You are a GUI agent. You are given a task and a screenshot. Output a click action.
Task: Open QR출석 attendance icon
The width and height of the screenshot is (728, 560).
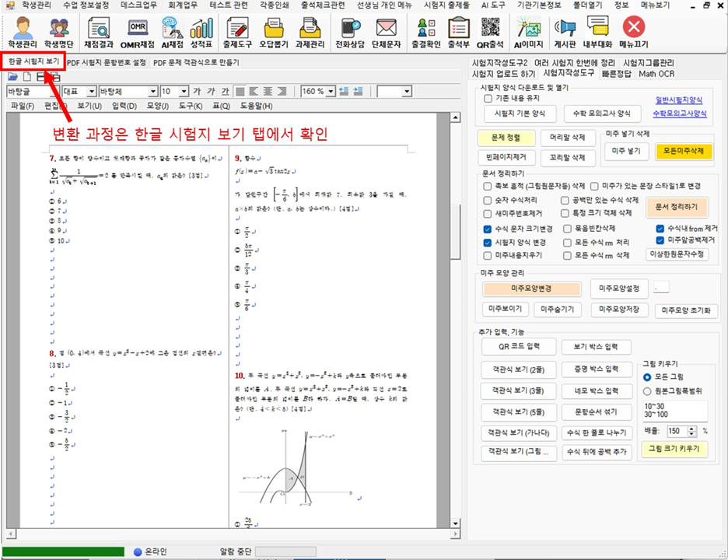[490, 32]
